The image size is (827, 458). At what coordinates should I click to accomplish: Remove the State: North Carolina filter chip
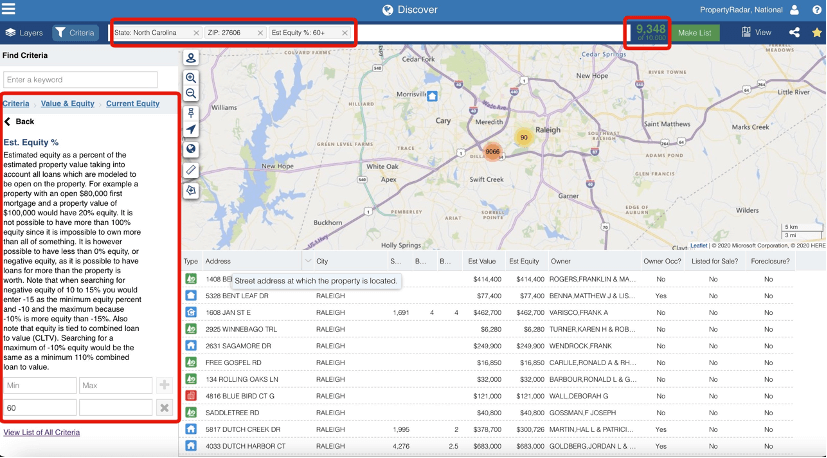coord(196,33)
